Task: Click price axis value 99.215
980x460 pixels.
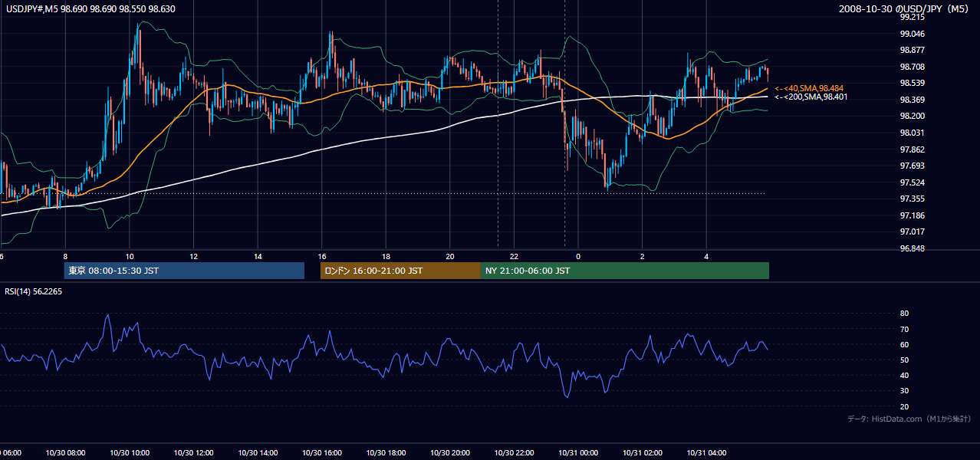Action: (x=912, y=17)
